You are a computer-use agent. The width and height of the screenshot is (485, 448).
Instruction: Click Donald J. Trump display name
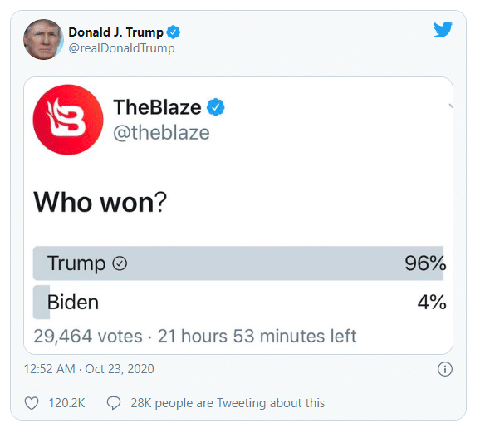click(x=115, y=32)
